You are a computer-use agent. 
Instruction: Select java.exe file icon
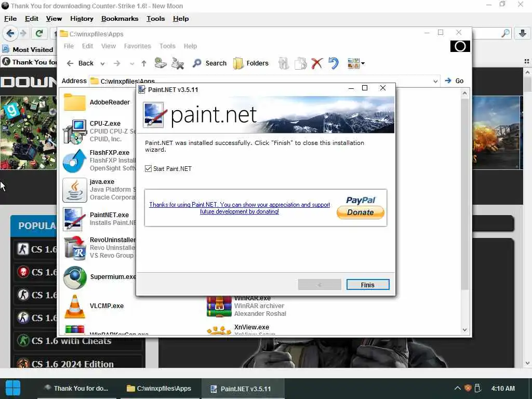click(75, 190)
